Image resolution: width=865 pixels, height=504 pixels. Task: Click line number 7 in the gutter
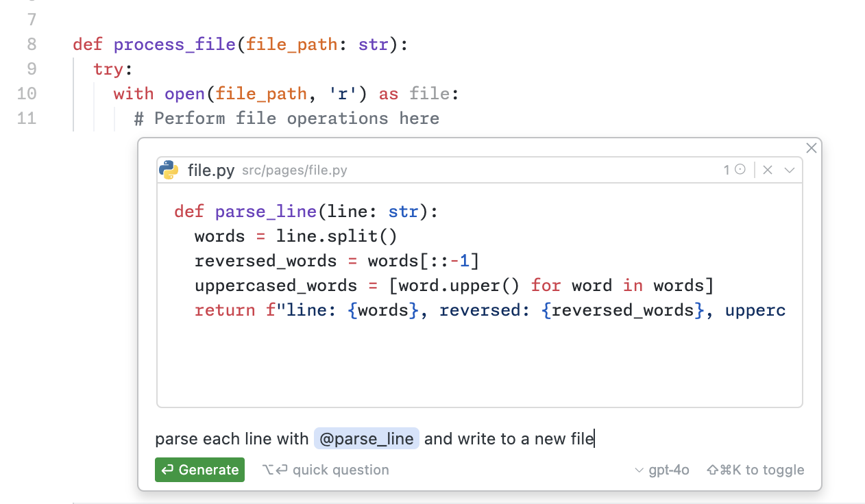32,20
